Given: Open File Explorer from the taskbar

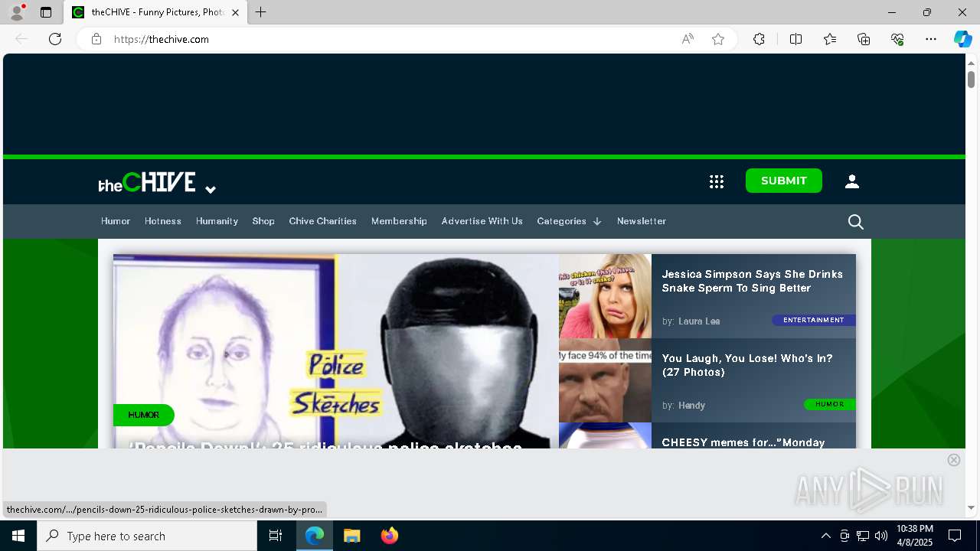Looking at the screenshot, I should pyautogui.click(x=352, y=536).
